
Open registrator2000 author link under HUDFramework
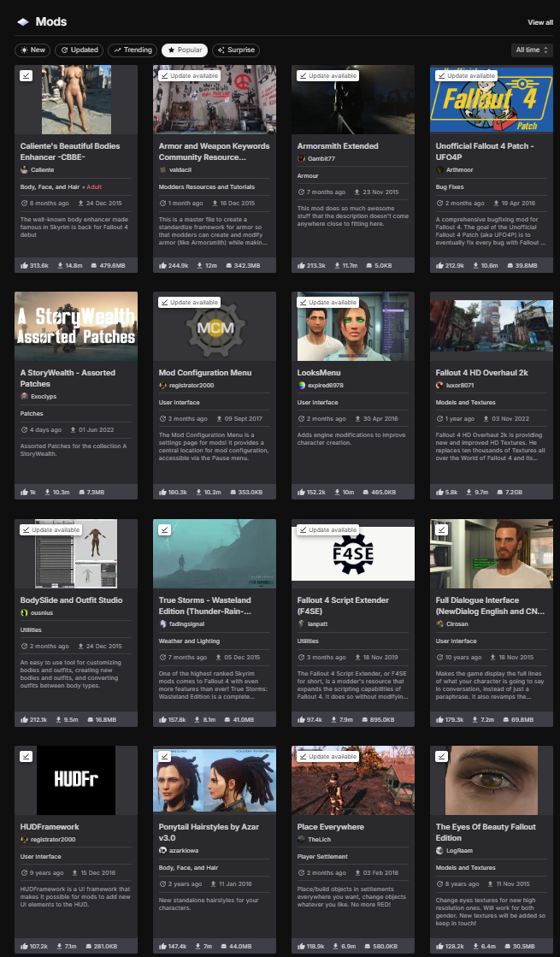tap(53, 839)
